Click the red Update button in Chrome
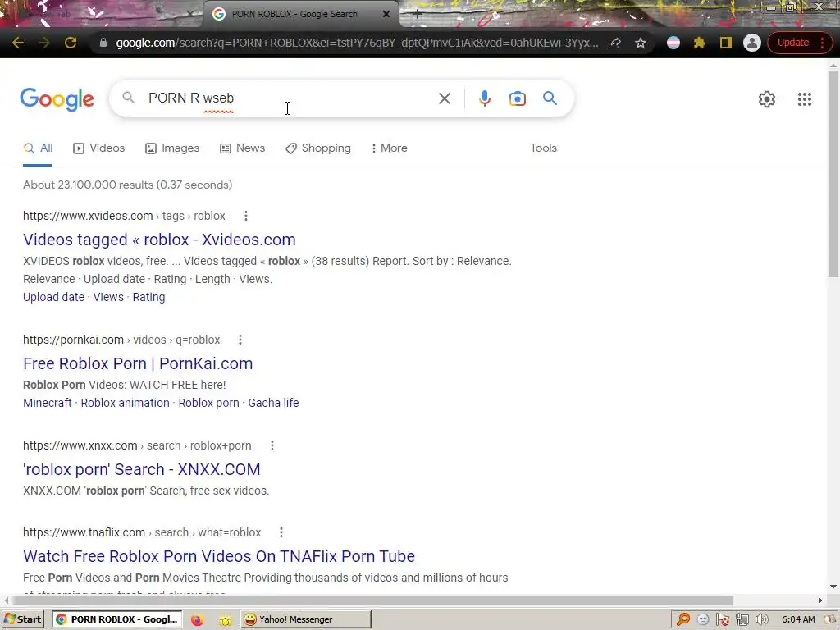 (793, 43)
